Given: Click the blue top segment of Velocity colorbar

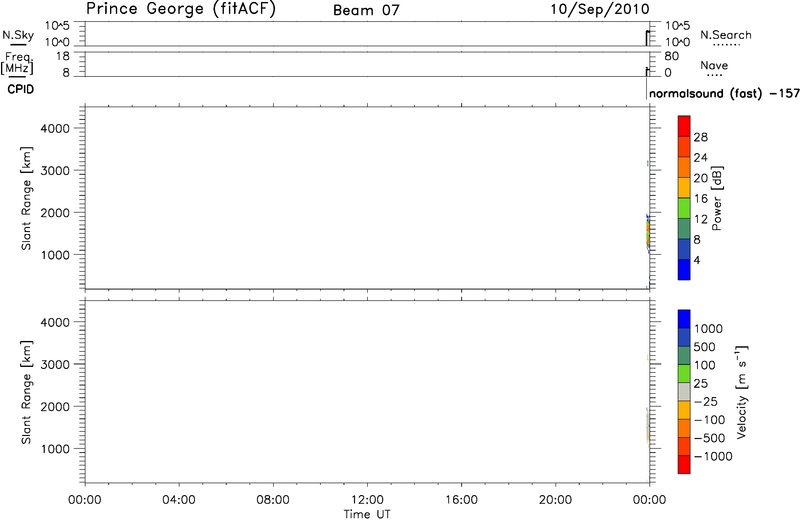Looking at the screenshot, I should coord(684,319).
